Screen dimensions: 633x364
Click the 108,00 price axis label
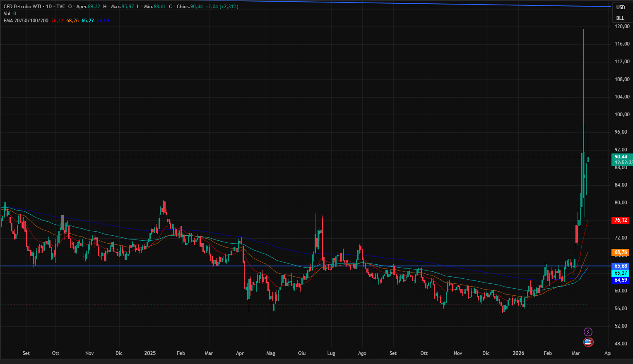tap(622, 79)
